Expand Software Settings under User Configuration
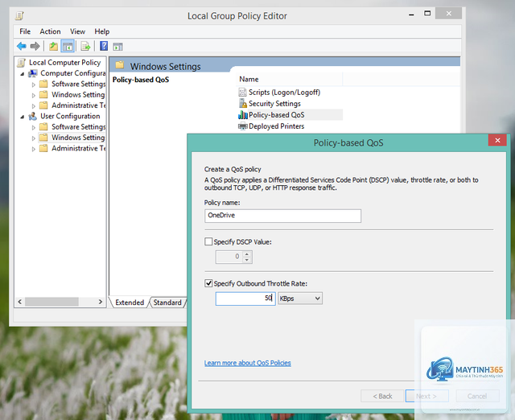 click(34, 127)
